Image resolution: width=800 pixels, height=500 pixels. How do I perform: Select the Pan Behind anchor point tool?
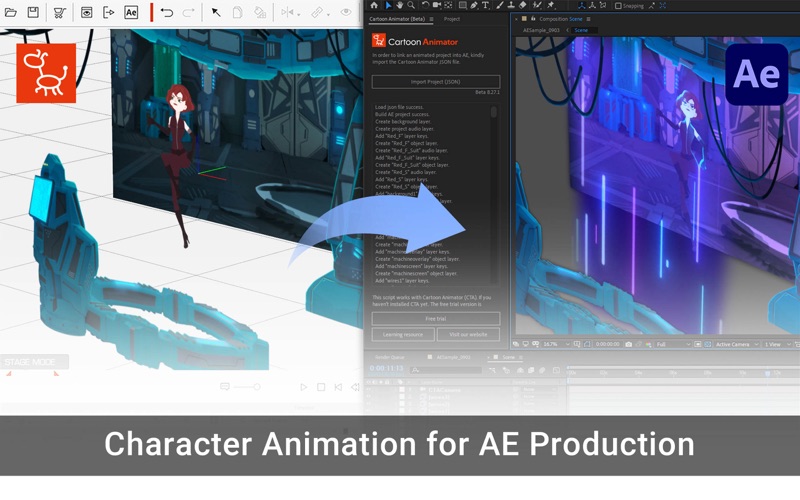coord(448,5)
